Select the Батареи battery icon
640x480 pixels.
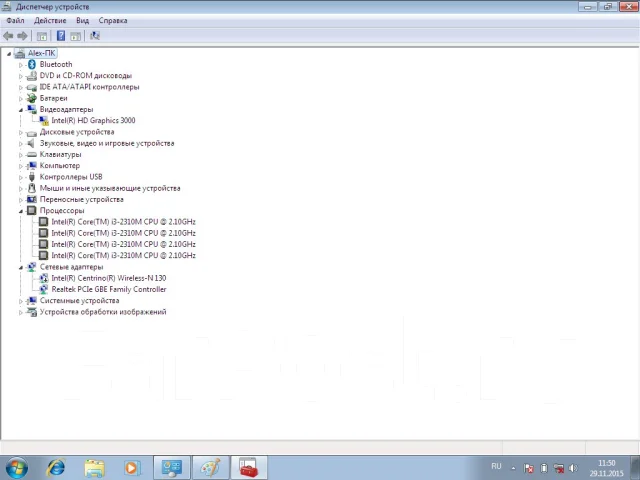tap(32, 98)
